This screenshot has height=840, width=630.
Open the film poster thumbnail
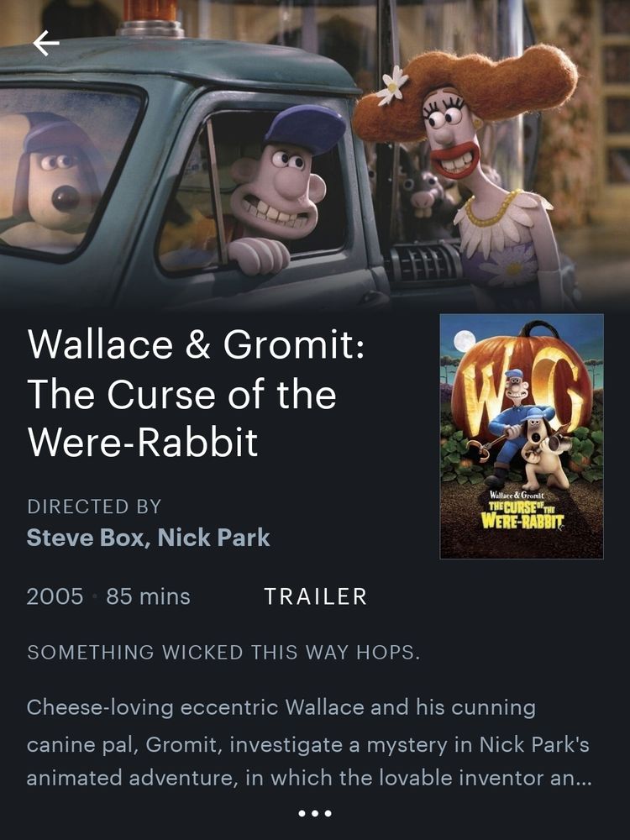coord(522,436)
